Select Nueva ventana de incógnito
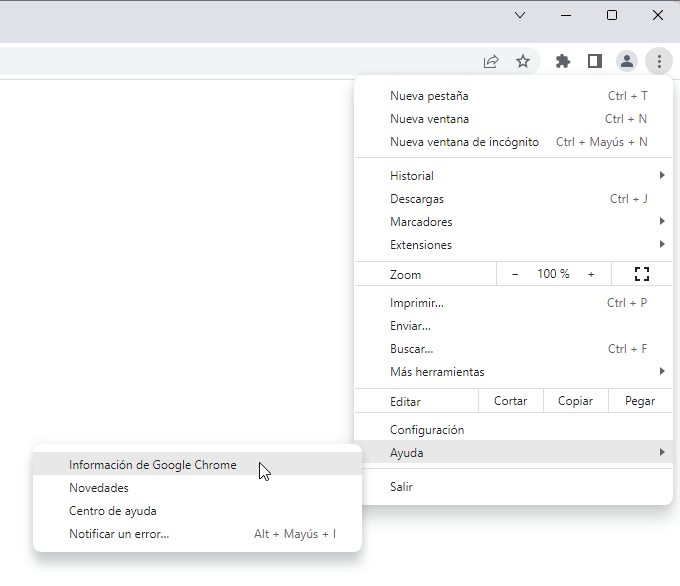Viewport: 680px width, 586px height. coord(464,142)
